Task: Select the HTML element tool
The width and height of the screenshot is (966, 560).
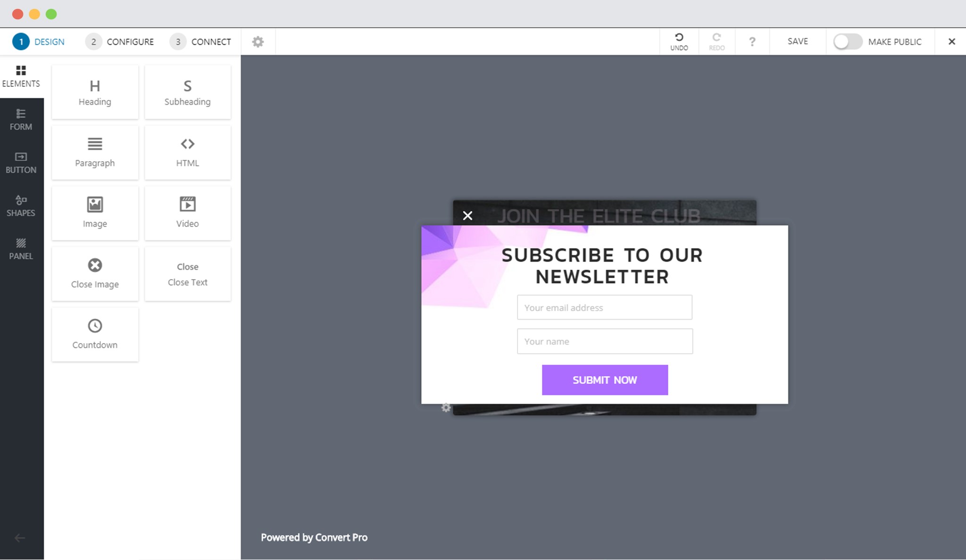Action: point(187,151)
